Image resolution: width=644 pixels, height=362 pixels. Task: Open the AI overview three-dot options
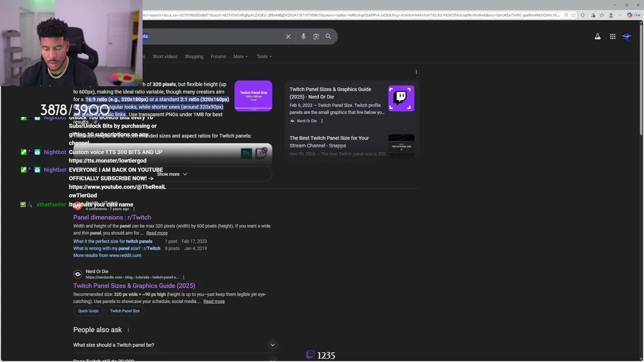(x=416, y=72)
